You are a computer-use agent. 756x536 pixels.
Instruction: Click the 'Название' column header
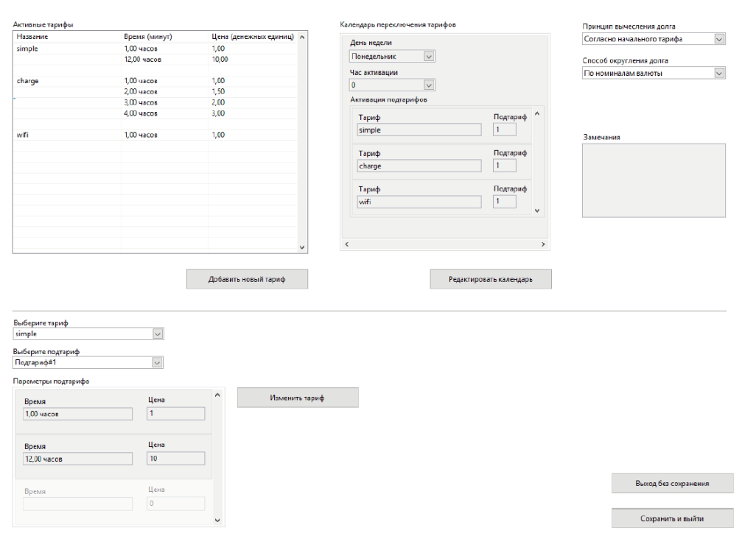[66, 36]
